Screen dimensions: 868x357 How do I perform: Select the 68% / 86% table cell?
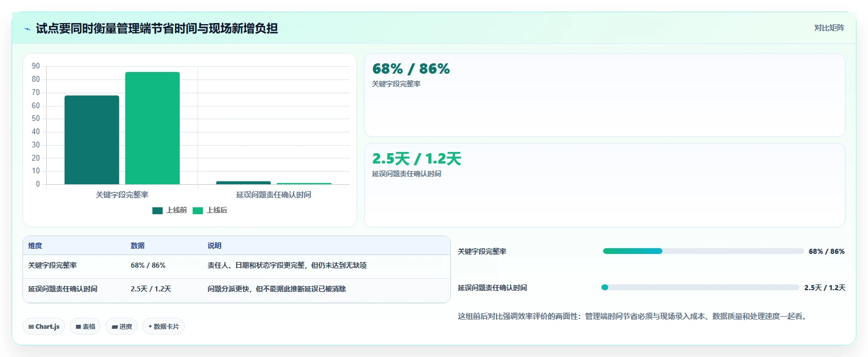[x=148, y=265]
